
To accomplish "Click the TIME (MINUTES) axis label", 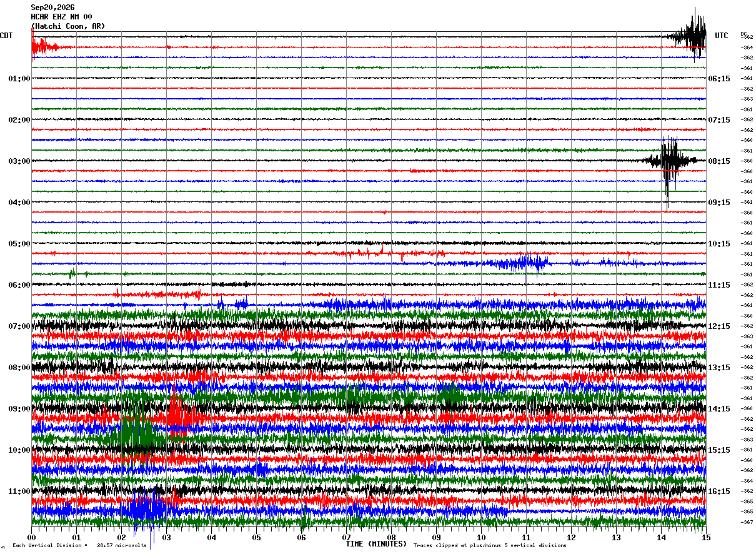I will [x=376, y=544].
